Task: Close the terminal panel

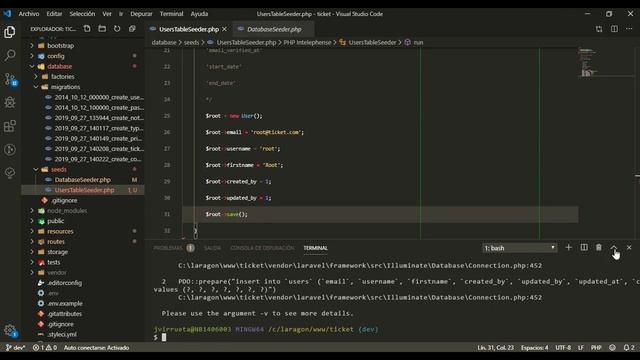Action: [629, 247]
